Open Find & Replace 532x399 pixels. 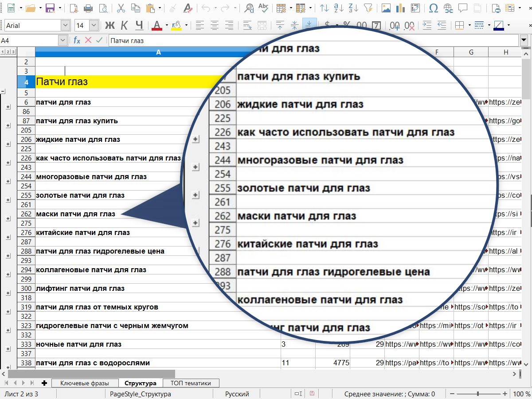click(249, 8)
